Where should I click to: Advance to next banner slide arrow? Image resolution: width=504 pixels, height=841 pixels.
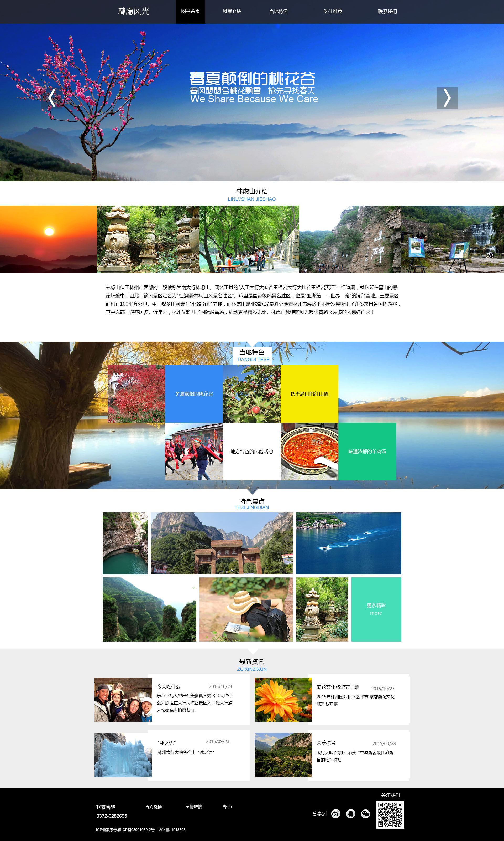(447, 98)
